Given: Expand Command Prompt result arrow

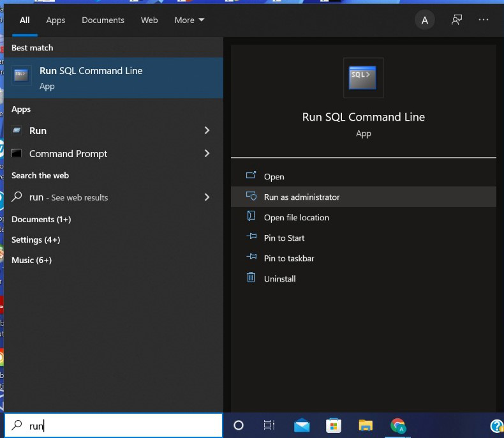Looking at the screenshot, I should [207, 153].
